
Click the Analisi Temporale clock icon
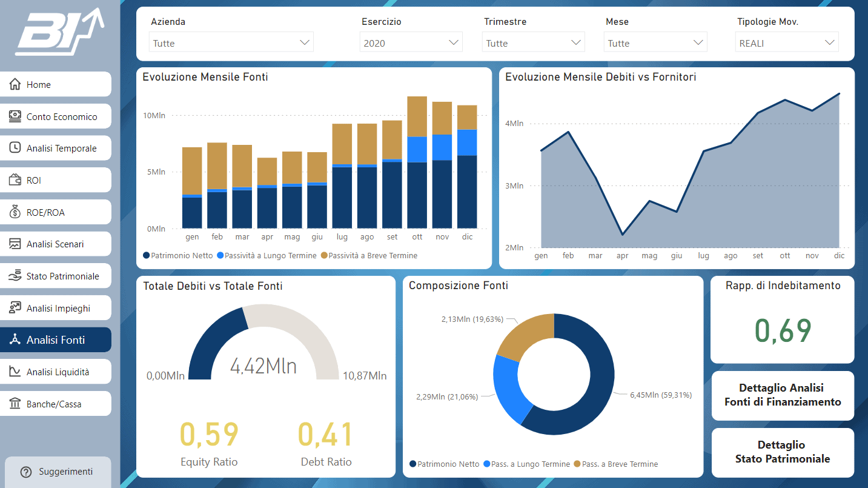(x=15, y=148)
